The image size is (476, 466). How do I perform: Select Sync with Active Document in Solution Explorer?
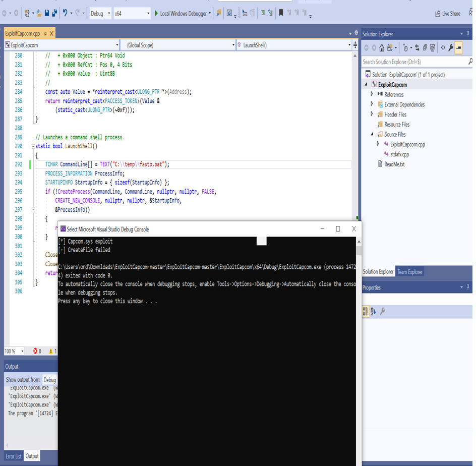[x=418, y=47]
